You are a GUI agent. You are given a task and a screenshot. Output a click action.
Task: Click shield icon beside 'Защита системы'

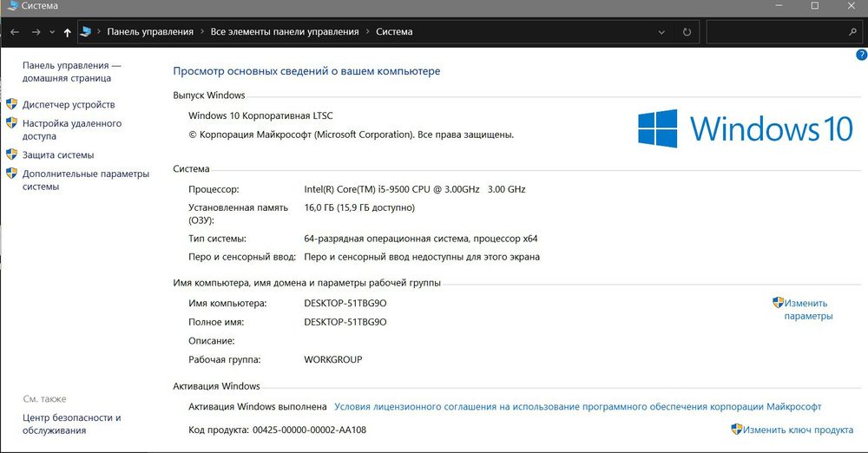coord(11,154)
